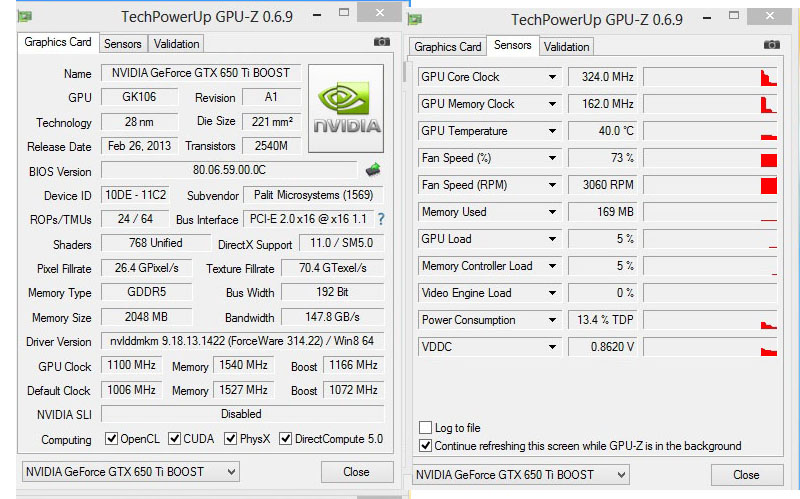Open the Fan Speed (%) sensor dropdown
Viewport: 800px width, 499px height.
pyautogui.click(x=552, y=158)
